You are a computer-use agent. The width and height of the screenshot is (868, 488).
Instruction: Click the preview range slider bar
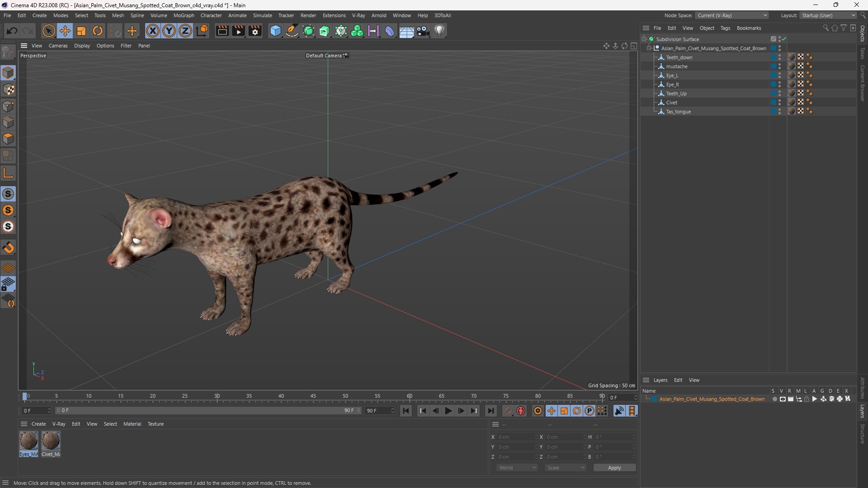point(208,411)
